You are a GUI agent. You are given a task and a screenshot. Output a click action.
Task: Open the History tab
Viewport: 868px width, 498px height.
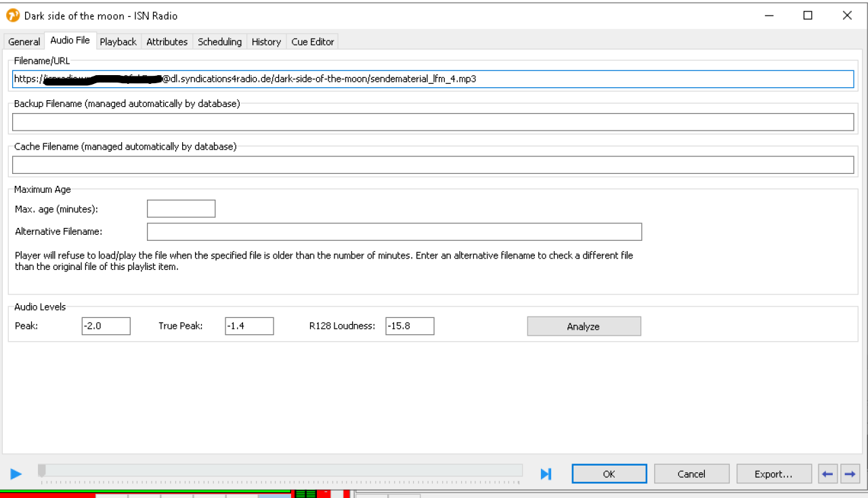click(266, 42)
